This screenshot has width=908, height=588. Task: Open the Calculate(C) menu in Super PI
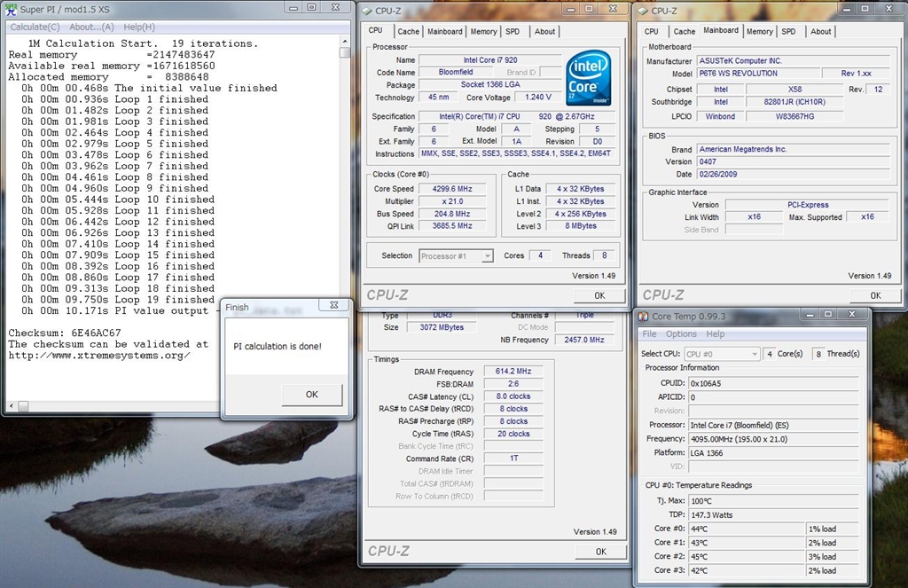(35, 27)
